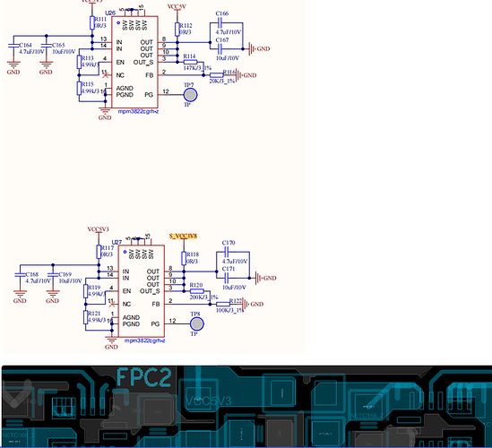Select the GND symbol below capacitor C164
This screenshot has height=448, width=492.
(13, 68)
